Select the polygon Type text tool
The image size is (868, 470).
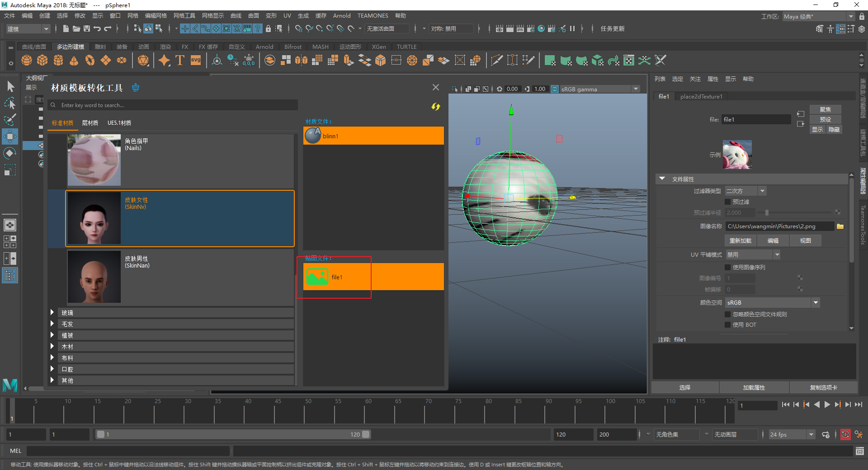180,60
